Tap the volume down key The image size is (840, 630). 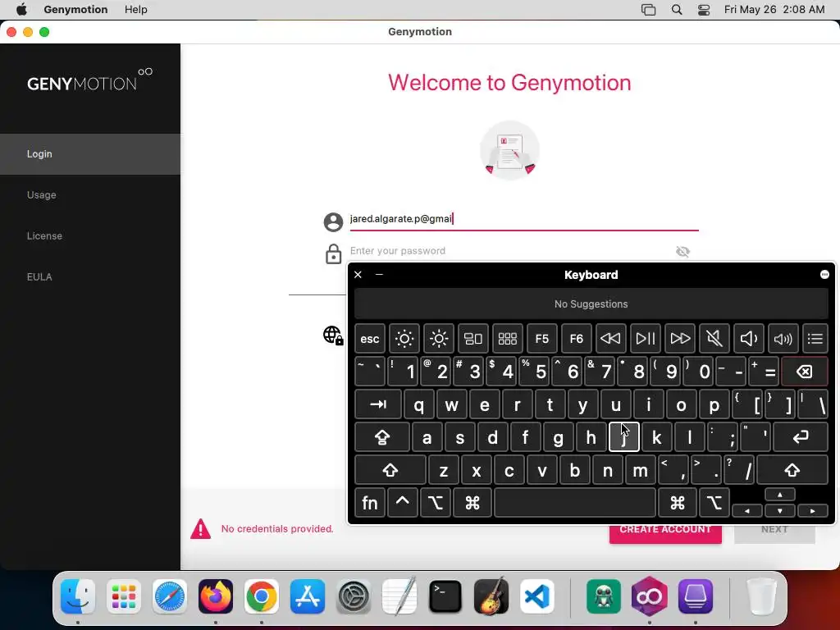(748, 339)
